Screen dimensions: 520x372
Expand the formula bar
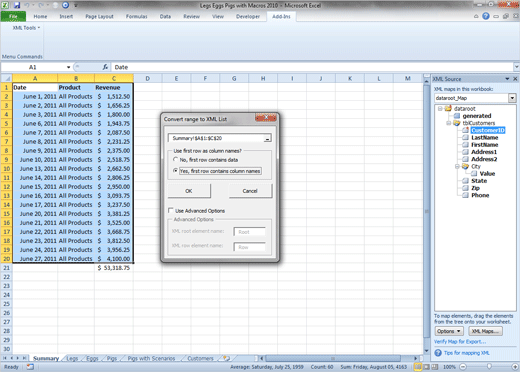pyautogui.click(x=516, y=67)
